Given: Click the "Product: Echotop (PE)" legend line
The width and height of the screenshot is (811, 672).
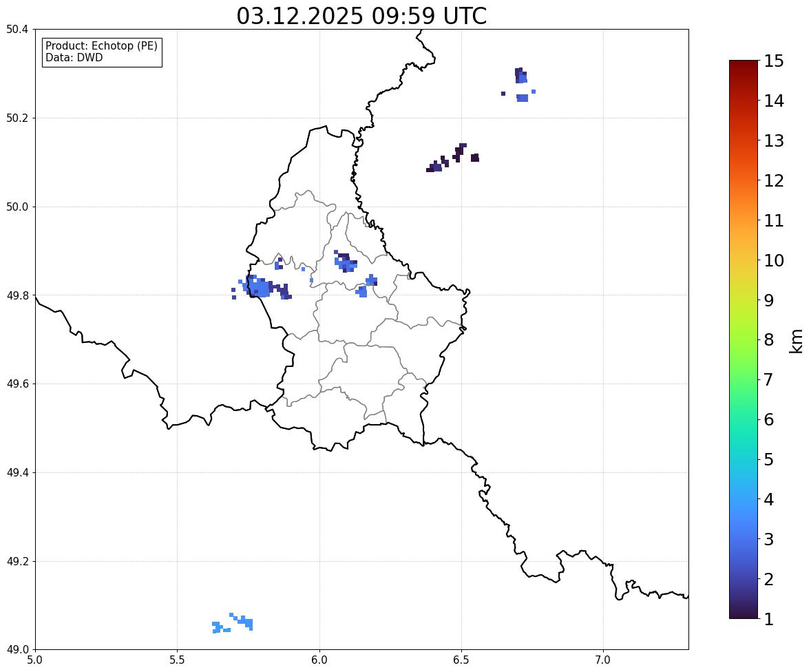Looking at the screenshot, I should (x=101, y=46).
